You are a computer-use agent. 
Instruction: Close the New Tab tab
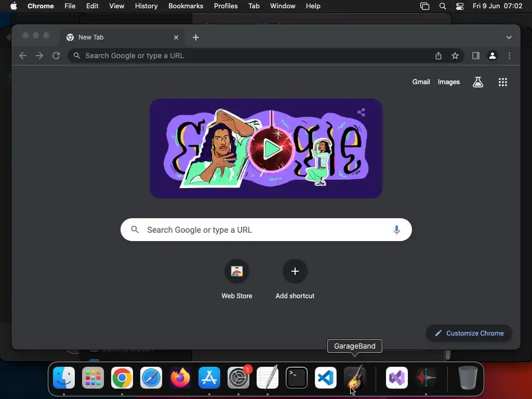pos(176,37)
